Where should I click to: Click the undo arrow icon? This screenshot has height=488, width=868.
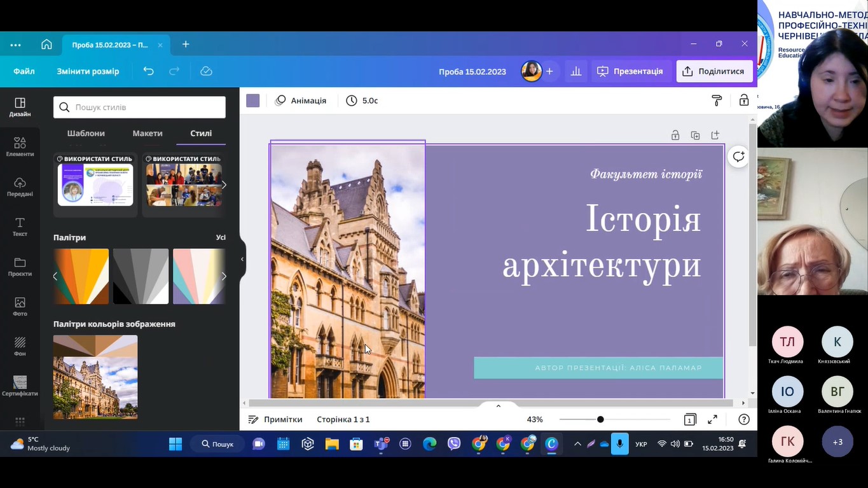[149, 71]
